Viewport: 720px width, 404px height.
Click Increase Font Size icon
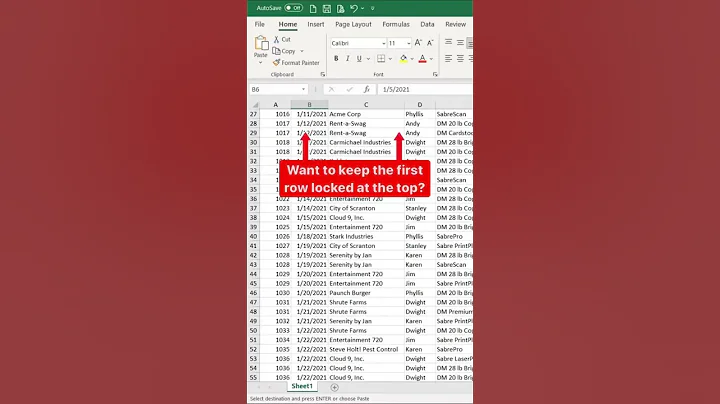tap(418, 43)
